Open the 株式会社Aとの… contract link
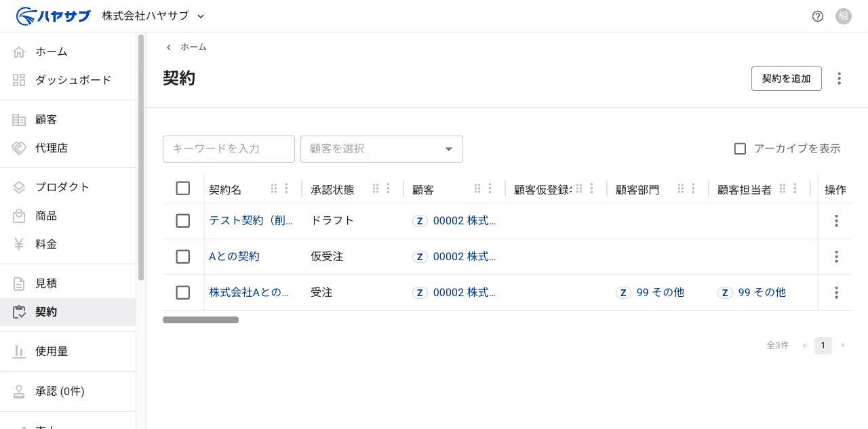The width and height of the screenshot is (868, 429). pos(249,293)
